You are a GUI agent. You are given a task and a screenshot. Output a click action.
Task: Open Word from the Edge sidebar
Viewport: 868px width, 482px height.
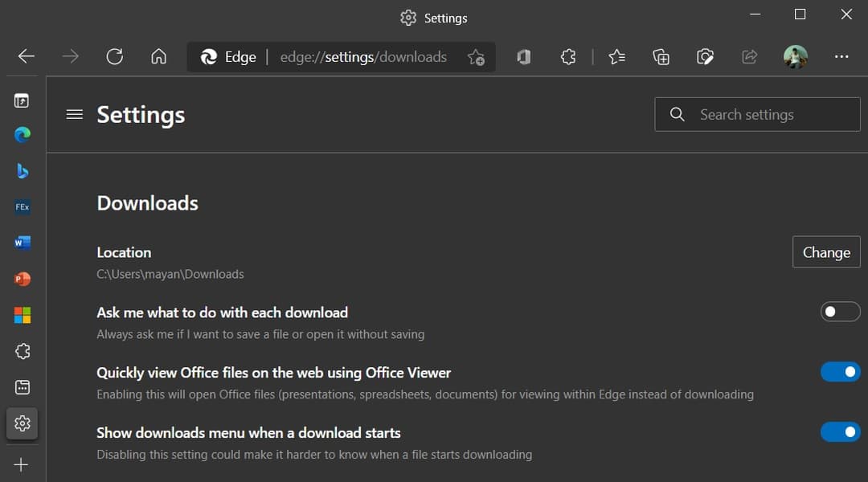pyautogui.click(x=23, y=243)
